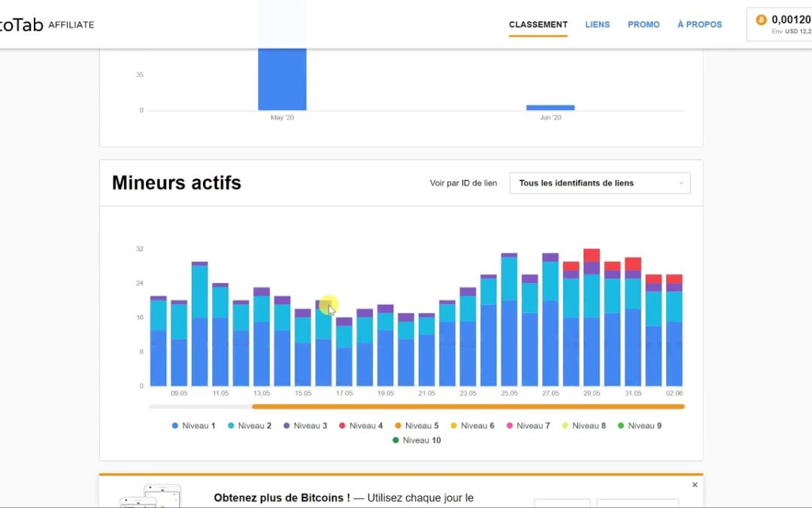This screenshot has height=508, width=812.
Task: Switch to the LIENS tab
Action: pyautogui.click(x=598, y=24)
